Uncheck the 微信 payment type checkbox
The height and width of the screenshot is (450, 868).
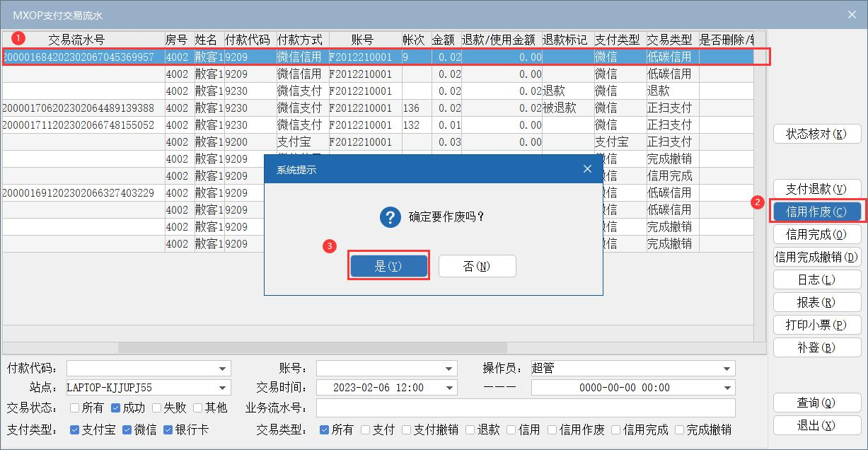127,429
